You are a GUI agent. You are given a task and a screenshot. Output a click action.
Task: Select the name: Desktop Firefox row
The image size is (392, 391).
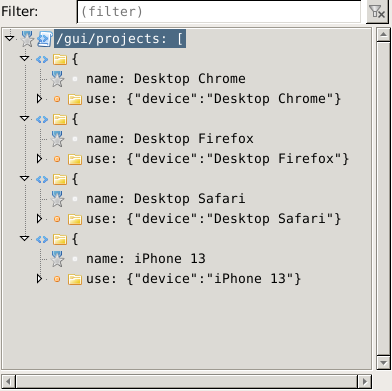click(x=170, y=139)
